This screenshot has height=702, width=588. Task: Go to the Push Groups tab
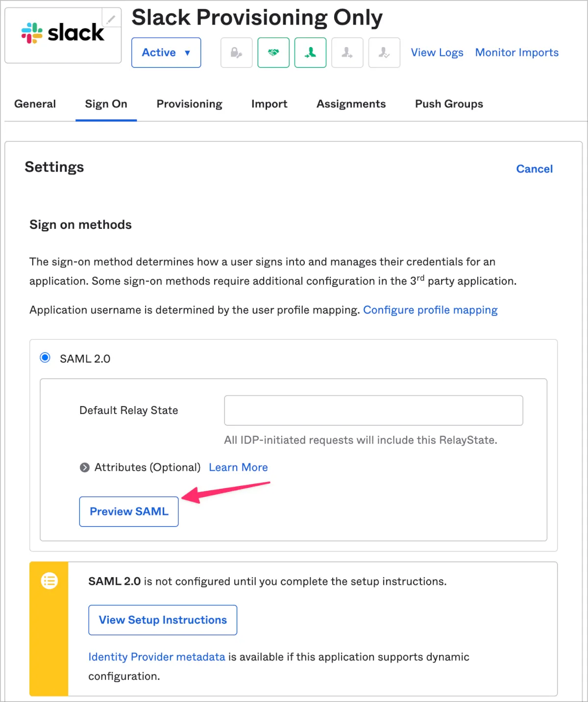(x=449, y=104)
